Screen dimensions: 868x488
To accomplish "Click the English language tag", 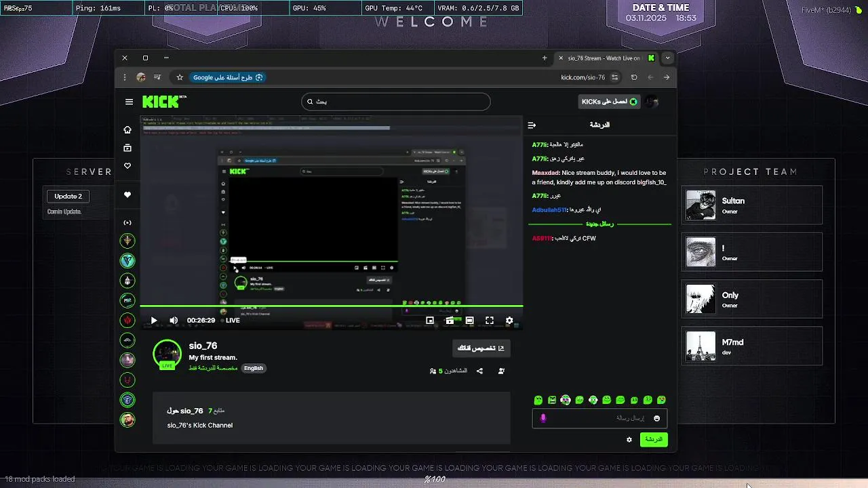I will [x=254, y=368].
